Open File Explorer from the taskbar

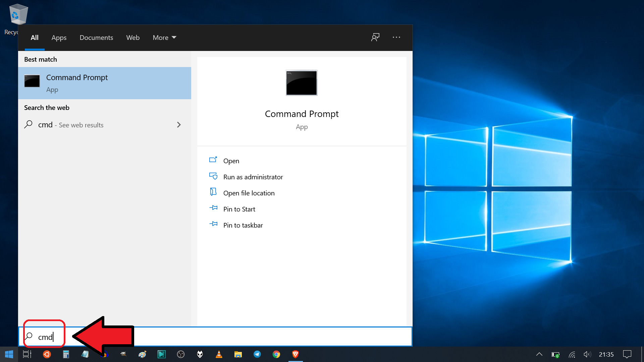[238, 354]
